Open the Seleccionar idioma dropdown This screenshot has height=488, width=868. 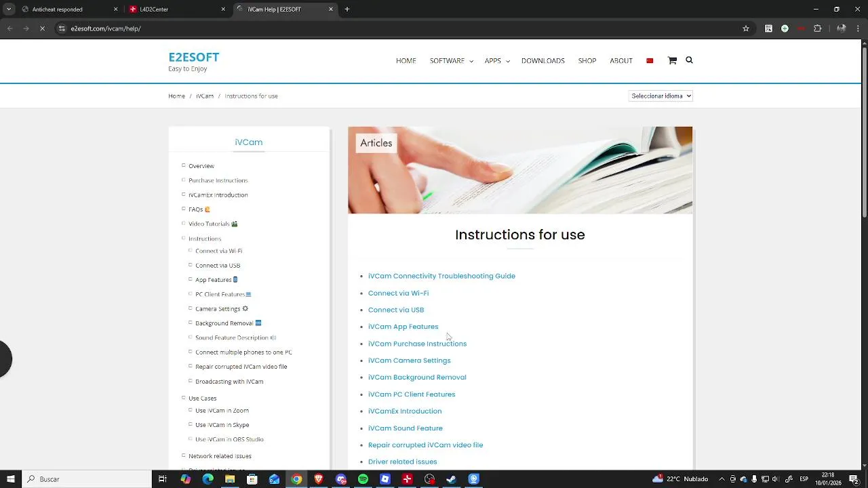[x=660, y=96]
